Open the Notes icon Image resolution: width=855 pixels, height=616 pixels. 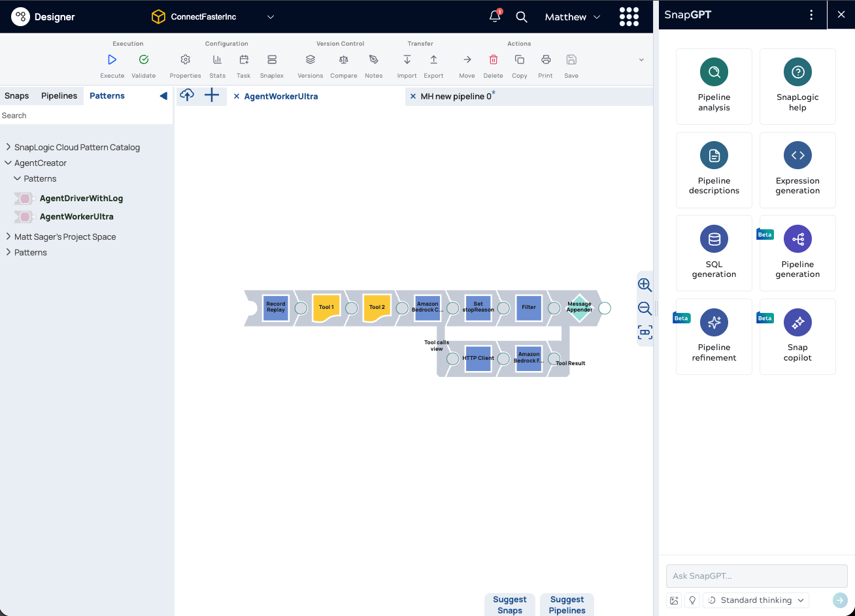(x=374, y=59)
